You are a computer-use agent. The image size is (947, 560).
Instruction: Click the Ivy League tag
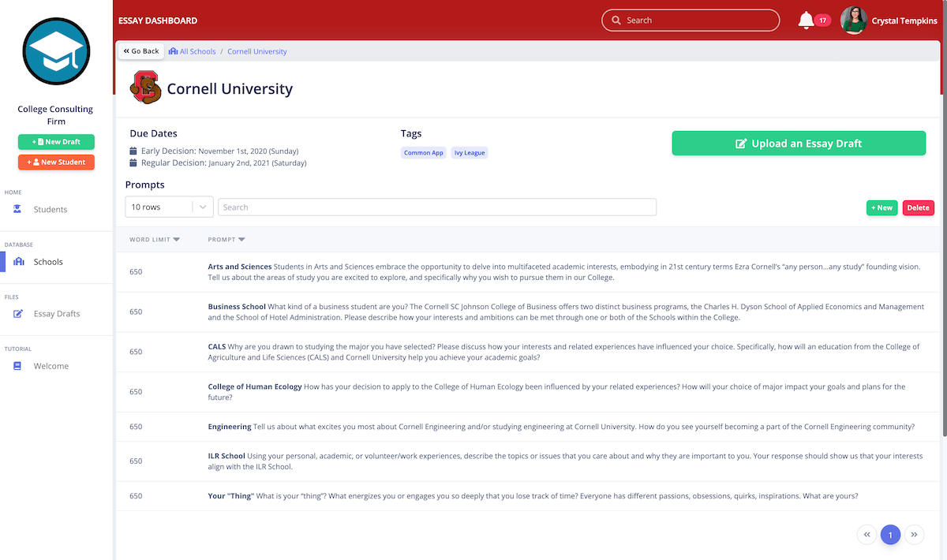pyautogui.click(x=470, y=153)
